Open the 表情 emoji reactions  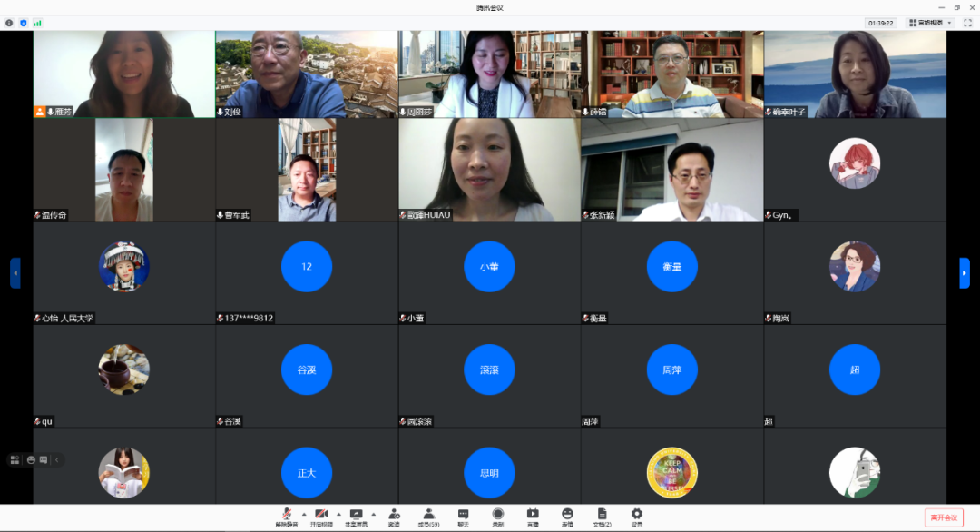pyautogui.click(x=567, y=517)
